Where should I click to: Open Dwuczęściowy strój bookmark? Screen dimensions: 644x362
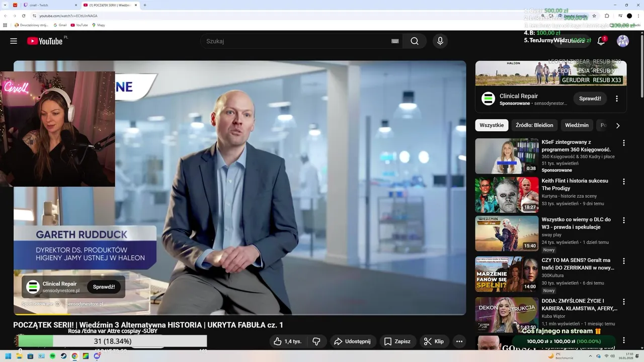tap(31, 25)
